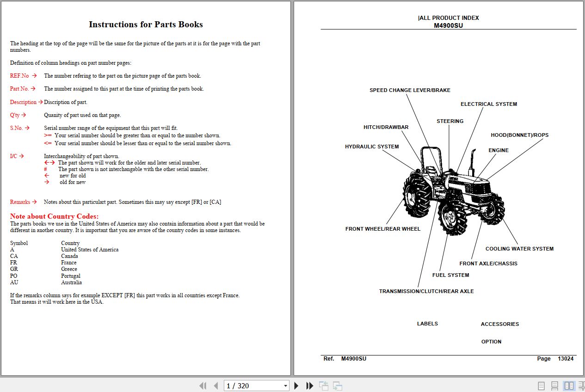This screenshot has height=392, width=585.
Task: Jump to the last page
Action: [x=310, y=386]
